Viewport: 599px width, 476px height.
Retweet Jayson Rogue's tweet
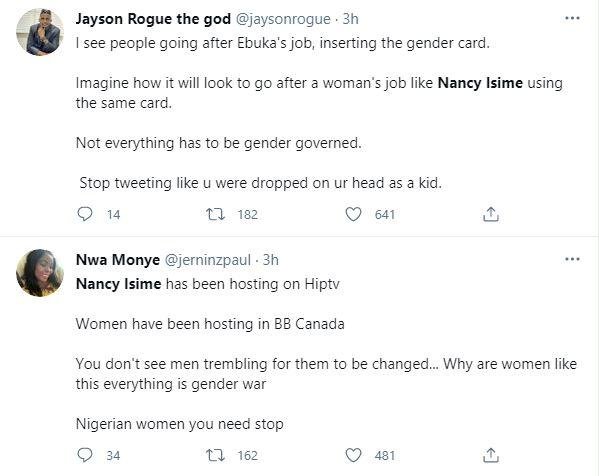(x=215, y=214)
